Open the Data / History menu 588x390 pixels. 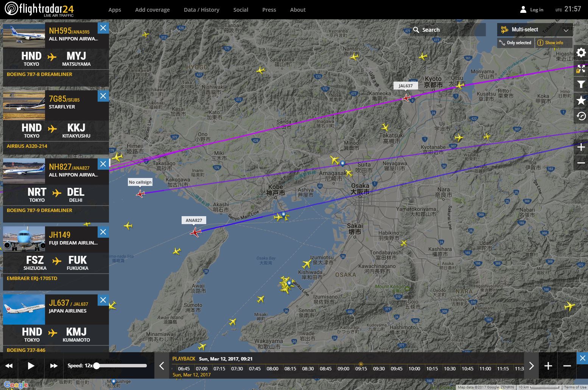tap(201, 10)
